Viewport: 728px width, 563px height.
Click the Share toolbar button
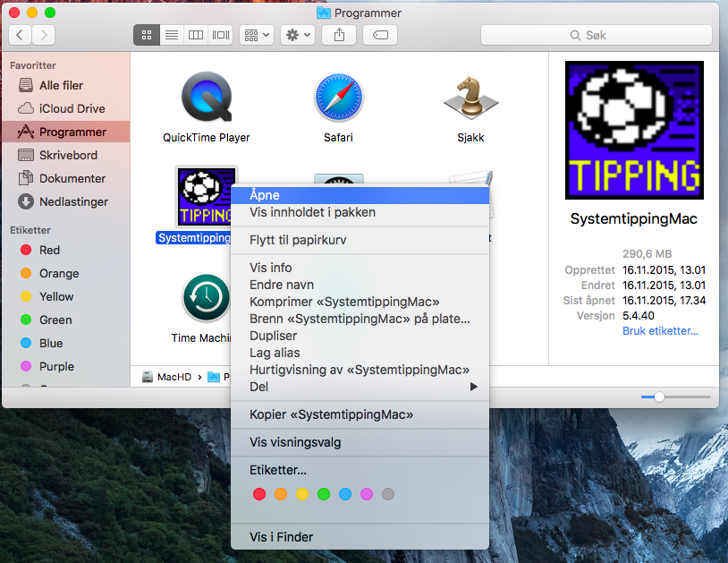click(x=339, y=35)
